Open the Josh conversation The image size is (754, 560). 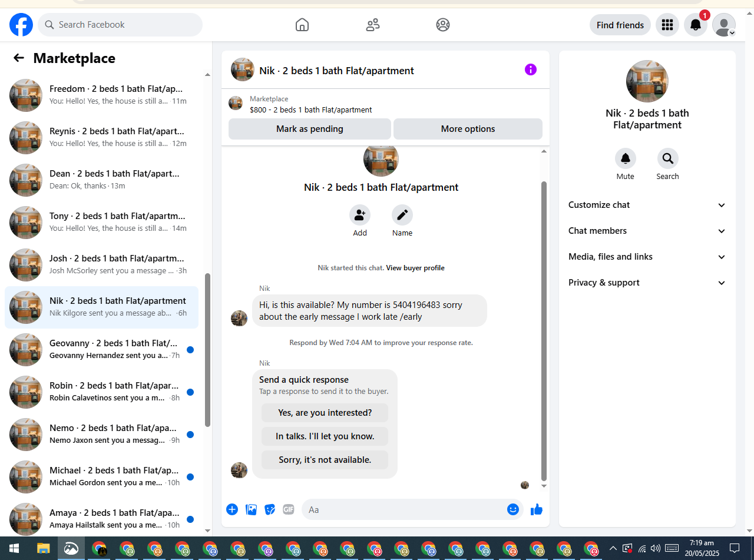(101, 265)
